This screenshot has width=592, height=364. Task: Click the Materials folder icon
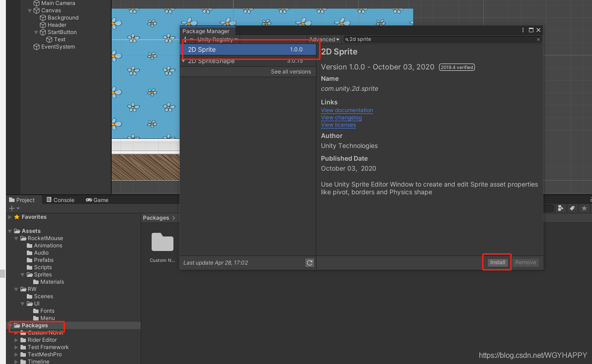pos(36,282)
